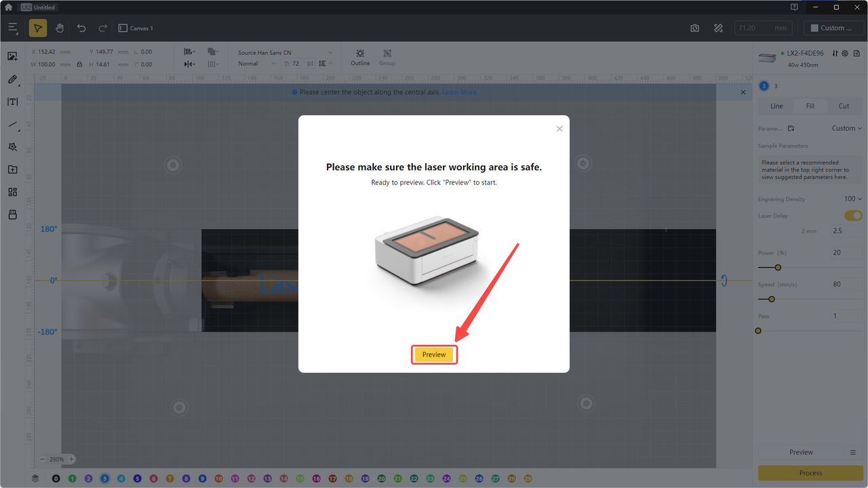Switch to the Cut tab

[844, 106]
